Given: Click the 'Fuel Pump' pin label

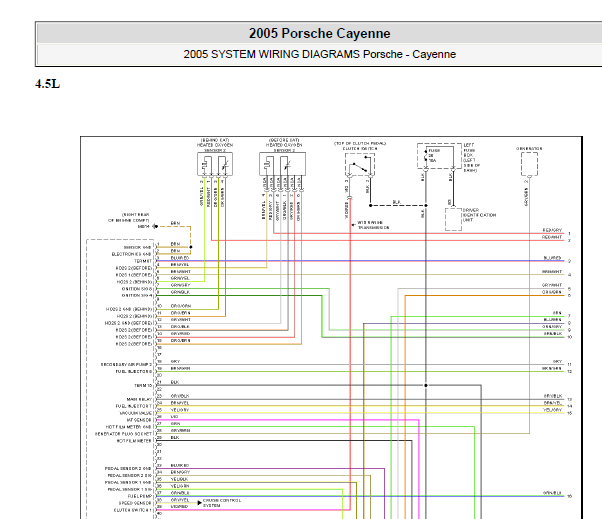Looking at the screenshot, I should click(x=140, y=496).
